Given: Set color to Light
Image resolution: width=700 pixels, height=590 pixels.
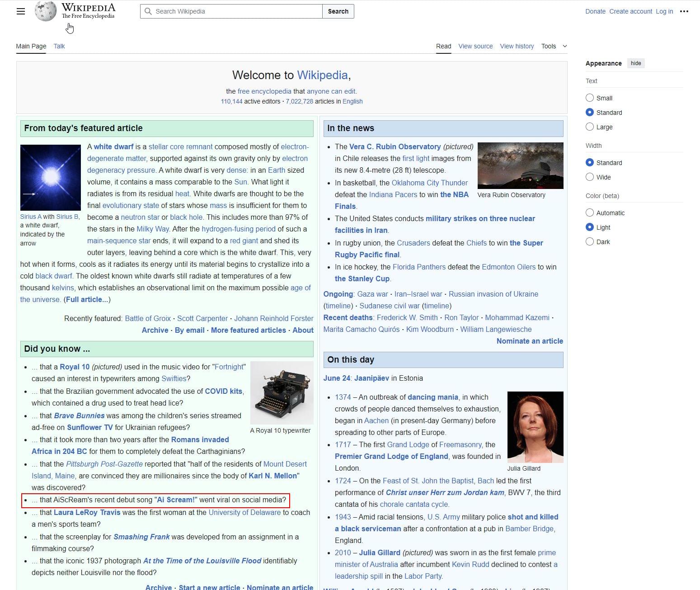Looking at the screenshot, I should click(x=590, y=227).
